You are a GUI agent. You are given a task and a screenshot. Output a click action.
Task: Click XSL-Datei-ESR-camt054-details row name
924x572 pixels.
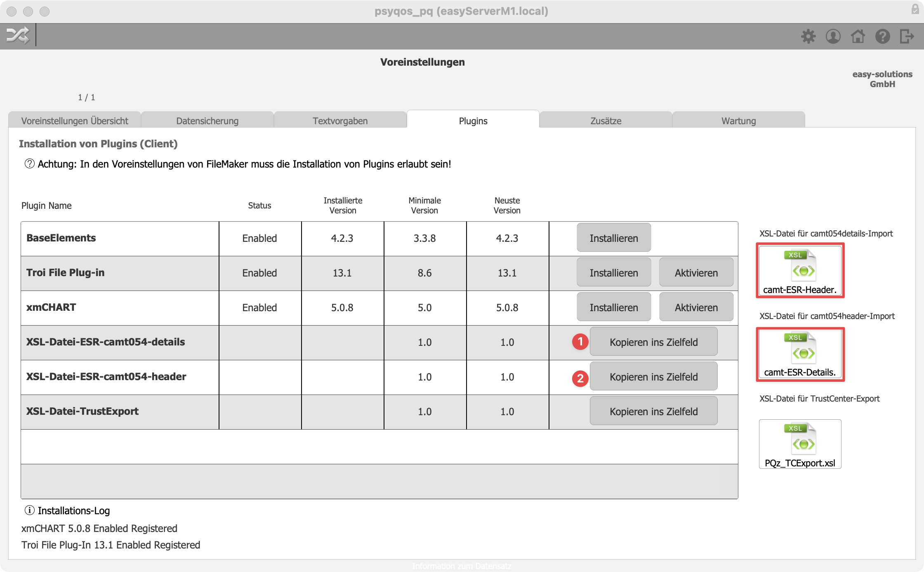click(x=106, y=342)
